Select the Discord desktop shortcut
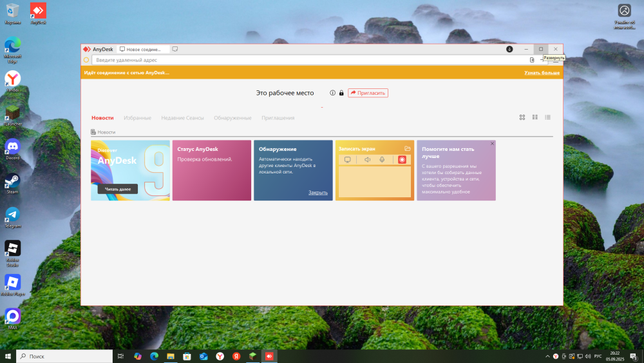Viewport: 644px width, 363px height. pos(13,150)
